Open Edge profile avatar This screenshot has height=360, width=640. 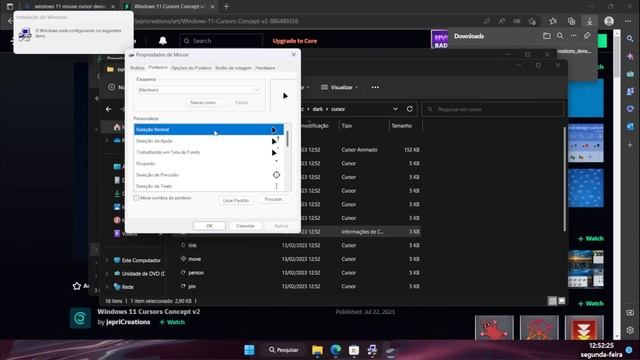click(x=609, y=21)
